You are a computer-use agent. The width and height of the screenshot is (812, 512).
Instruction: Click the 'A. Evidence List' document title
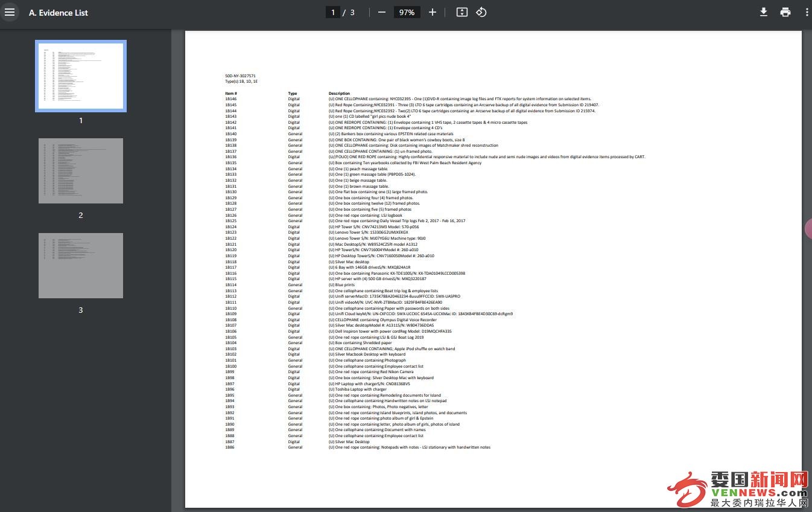point(59,13)
